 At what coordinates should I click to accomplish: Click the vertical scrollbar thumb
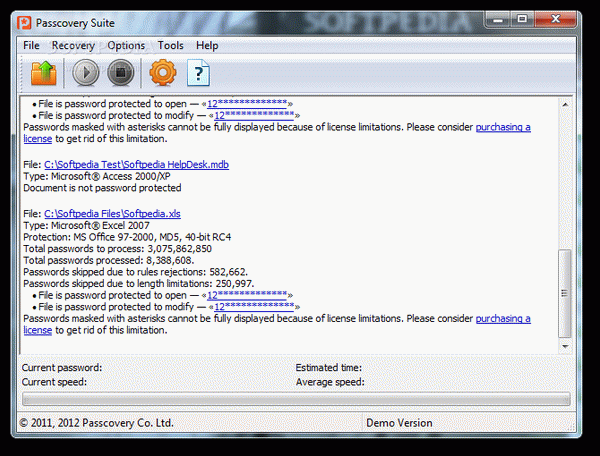pos(565,293)
